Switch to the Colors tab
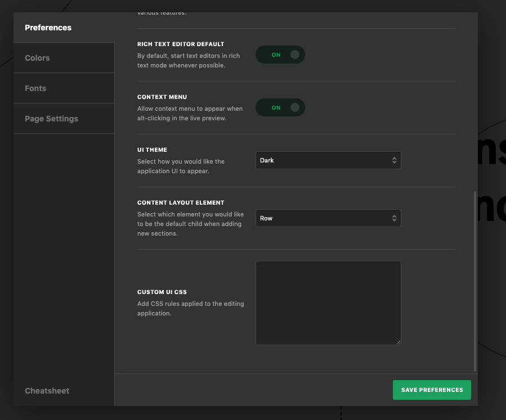Viewport: 506px width, 420px height. pos(37,58)
